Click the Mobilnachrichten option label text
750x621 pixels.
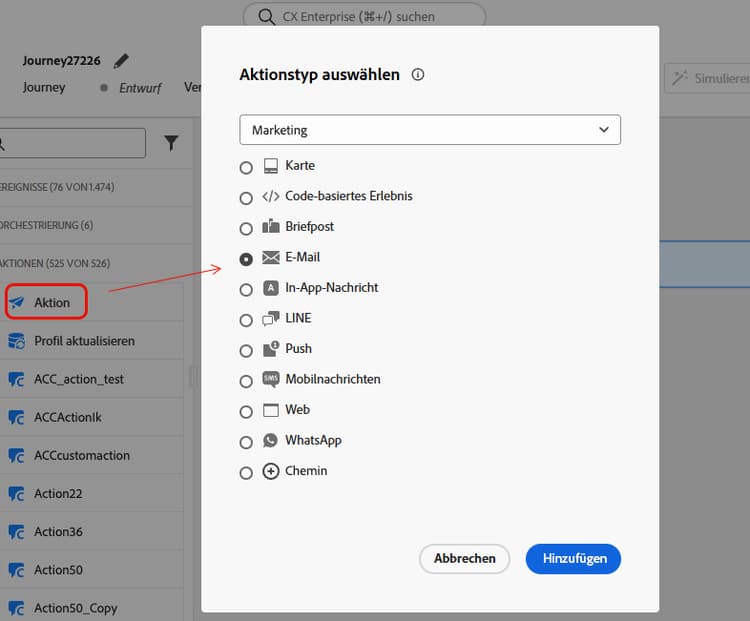coord(333,379)
